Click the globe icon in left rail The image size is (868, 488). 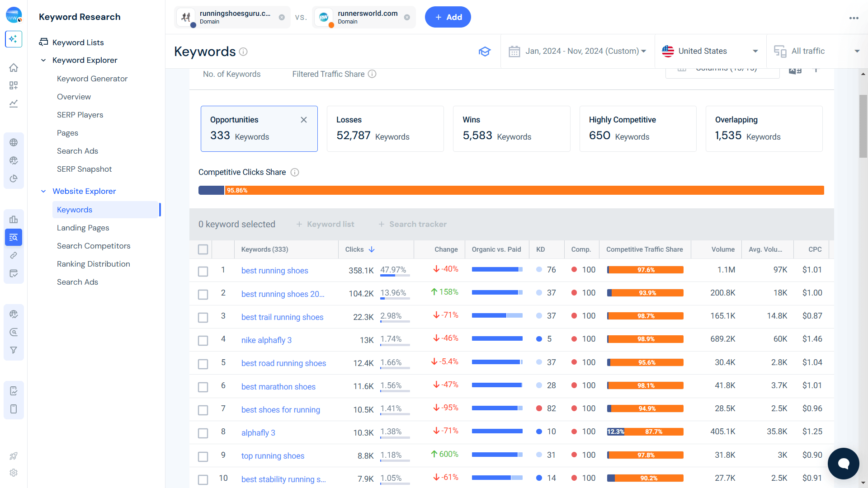point(14,142)
